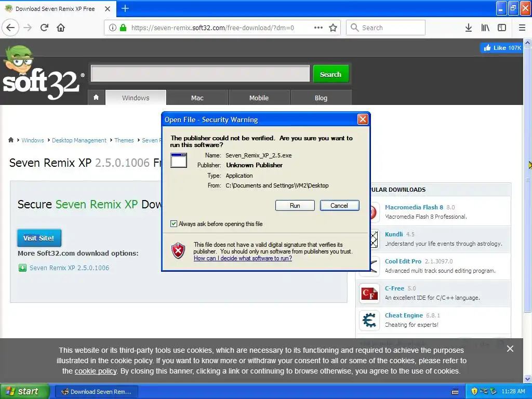The image size is (532, 399).
Task: Open the Library bookshelf icon
Action: point(485,28)
